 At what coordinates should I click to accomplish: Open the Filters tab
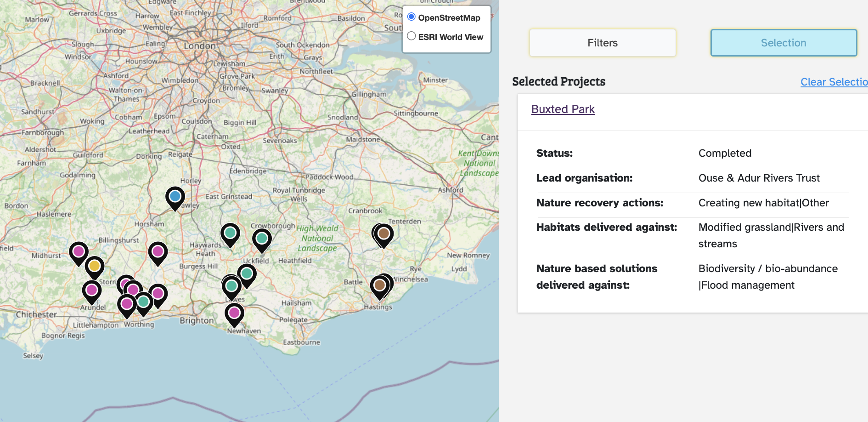coord(602,43)
